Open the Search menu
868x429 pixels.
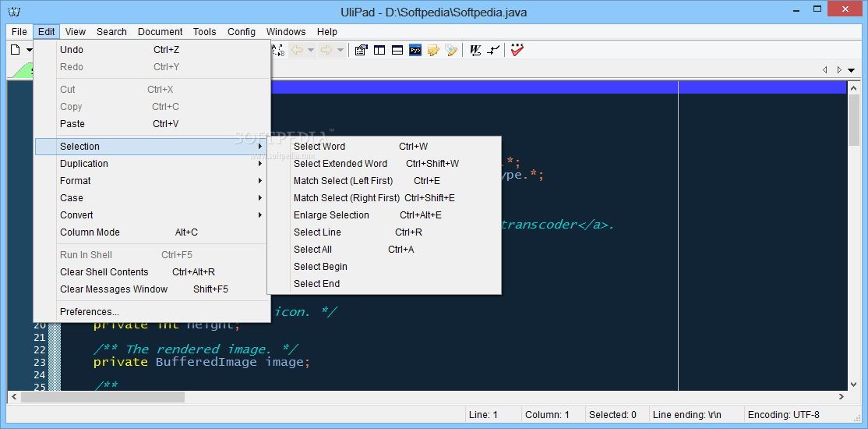point(112,32)
